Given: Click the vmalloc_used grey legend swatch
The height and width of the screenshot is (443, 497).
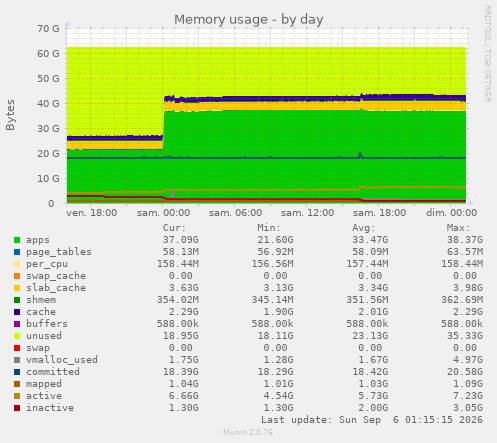Looking at the screenshot, I should 17,360.
